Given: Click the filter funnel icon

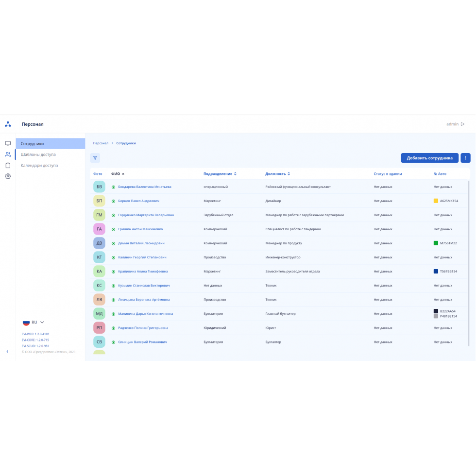Looking at the screenshot, I should pos(95,158).
